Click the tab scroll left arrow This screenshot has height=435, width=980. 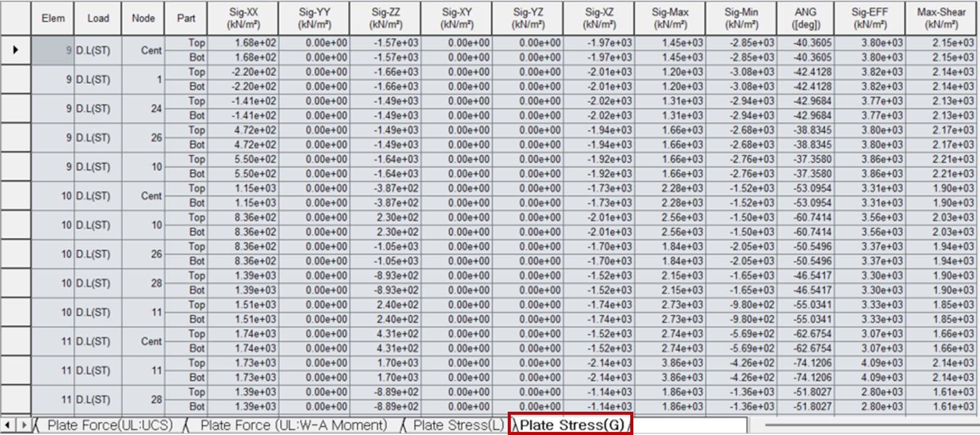7,425
